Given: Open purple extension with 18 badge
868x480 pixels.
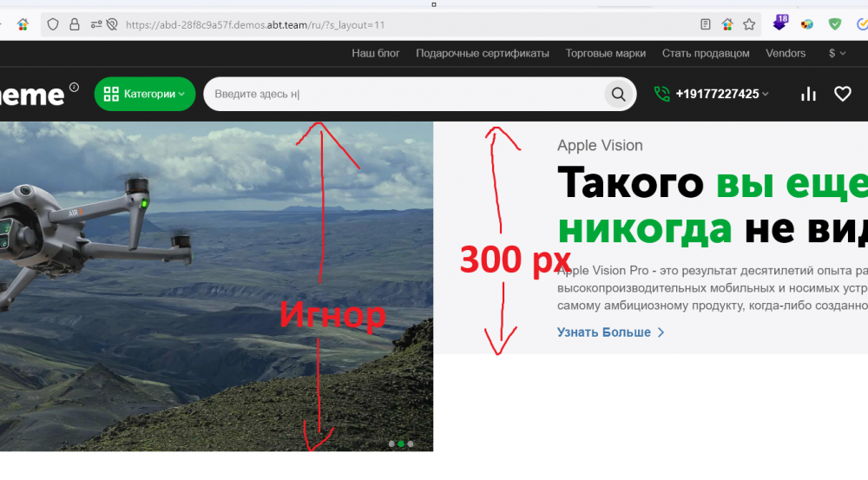Looking at the screenshot, I should tap(779, 23).
